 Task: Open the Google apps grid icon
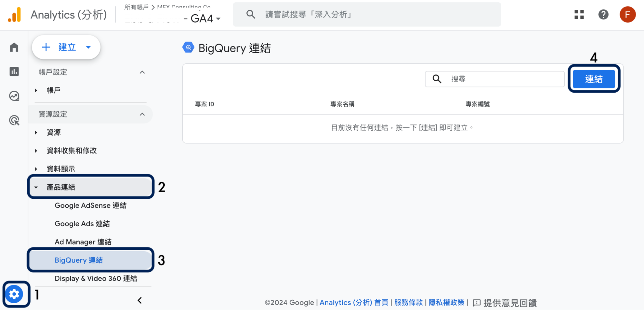point(579,15)
